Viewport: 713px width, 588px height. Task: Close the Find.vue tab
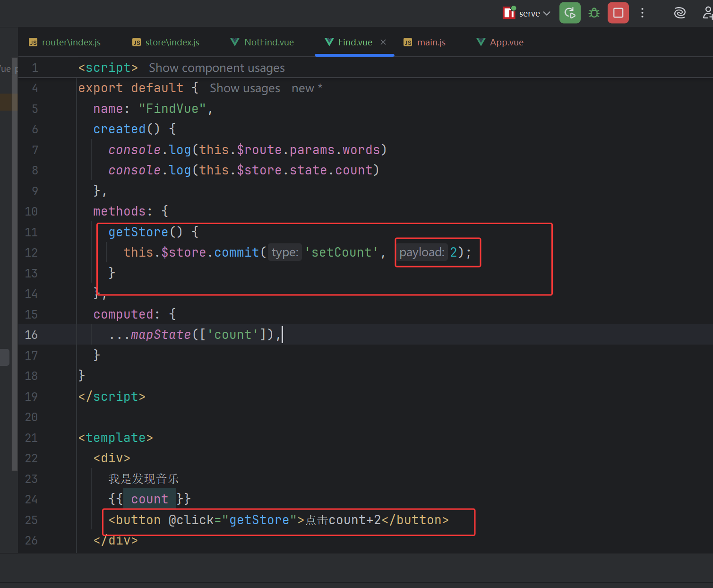point(383,42)
